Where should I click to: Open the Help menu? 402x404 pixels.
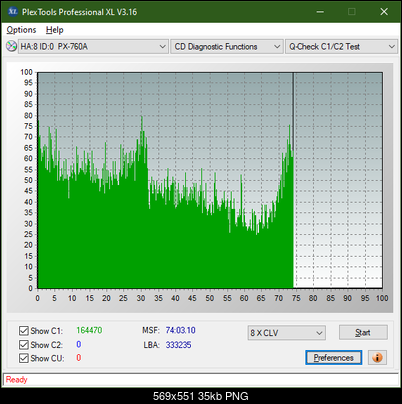pyautogui.click(x=55, y=30)
